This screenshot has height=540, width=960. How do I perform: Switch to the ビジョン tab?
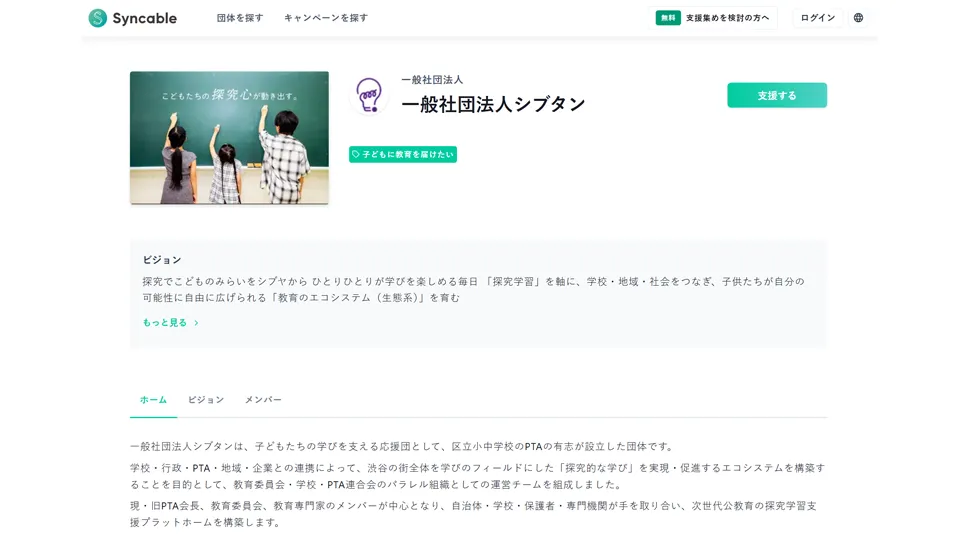click(x=206, y=400)
